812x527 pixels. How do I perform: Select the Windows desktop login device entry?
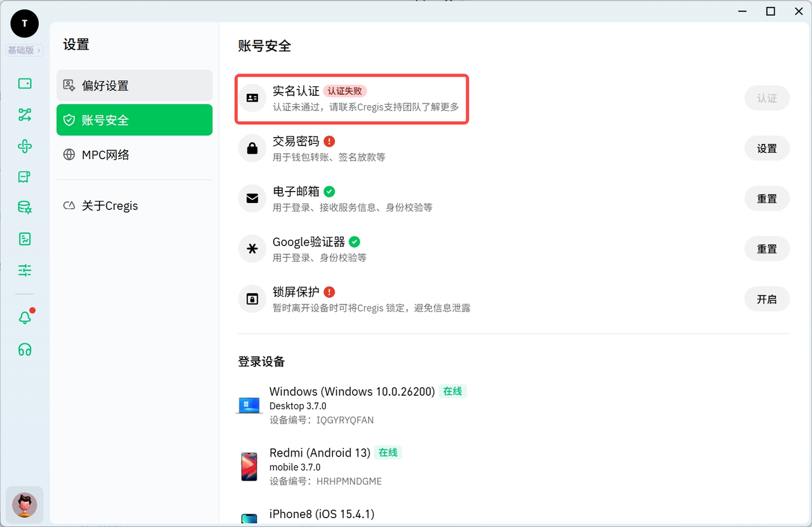[352, 405]
